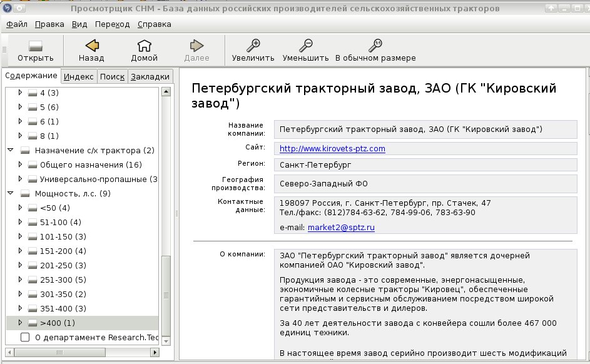Viewport: 590px width, 364px height.
Task: Click the tree horizontal scrollbar thumb
Action: click(60, 352)
